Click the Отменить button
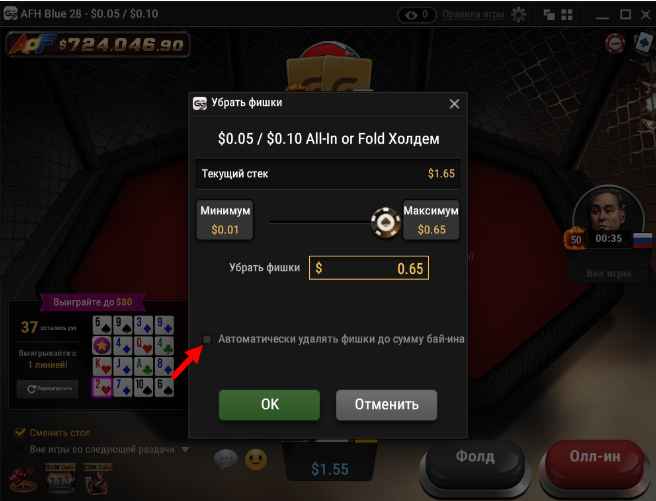This screenshot has width=656, height=501. coord(387,405)
